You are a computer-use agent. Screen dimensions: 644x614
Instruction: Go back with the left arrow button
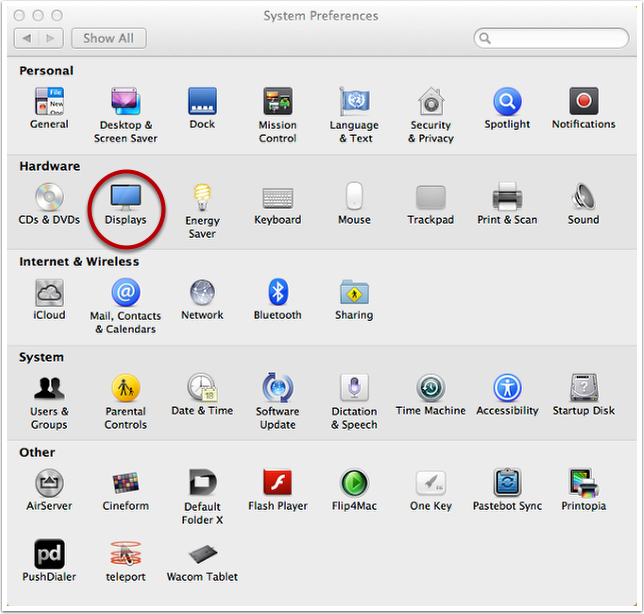(27, 39)
